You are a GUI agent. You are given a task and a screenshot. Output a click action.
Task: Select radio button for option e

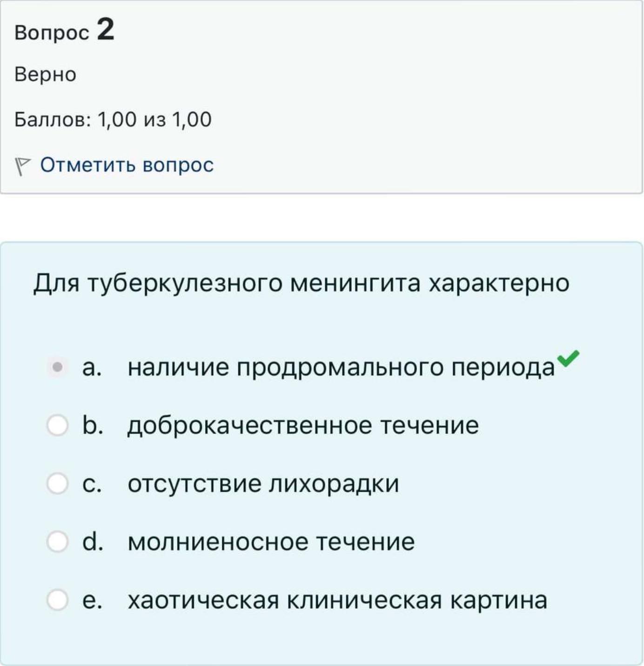[x=57, y=599]
